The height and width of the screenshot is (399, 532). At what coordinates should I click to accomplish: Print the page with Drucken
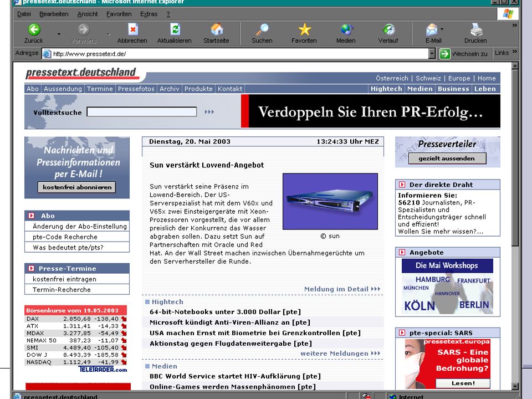[475, 34]
